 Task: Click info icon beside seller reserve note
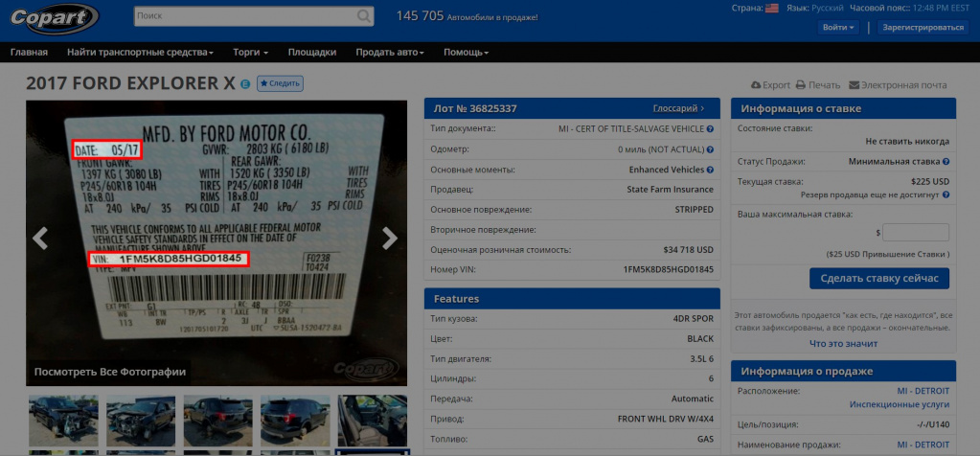point(946,194)
